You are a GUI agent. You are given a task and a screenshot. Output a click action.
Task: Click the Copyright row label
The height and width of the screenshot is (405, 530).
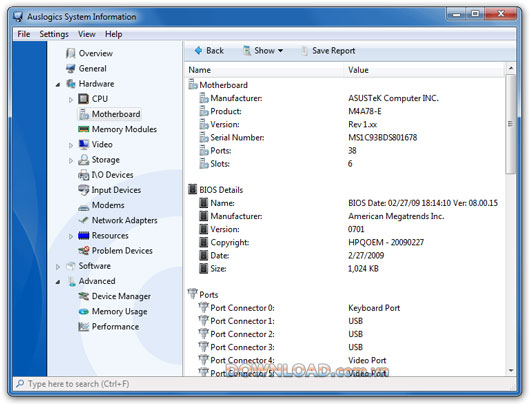click(x=230, y=243)
